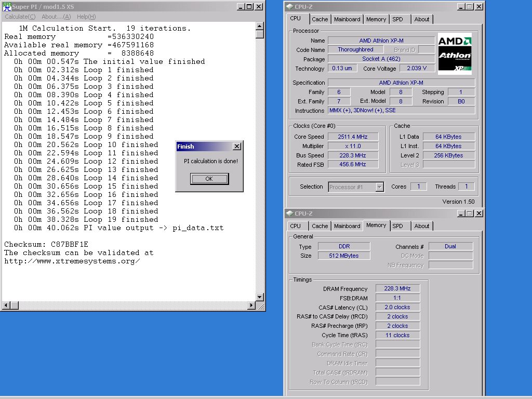This screenshot has width=532, height=399.
Task: Click the Rated FSB value 456.6 MHz
Action: [x=353, y=164]
